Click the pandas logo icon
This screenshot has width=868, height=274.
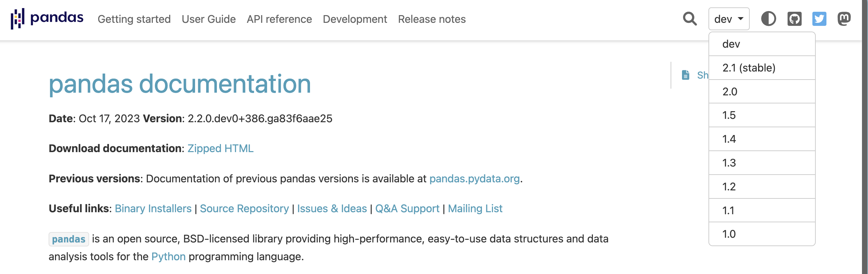(x=17, y=19)
